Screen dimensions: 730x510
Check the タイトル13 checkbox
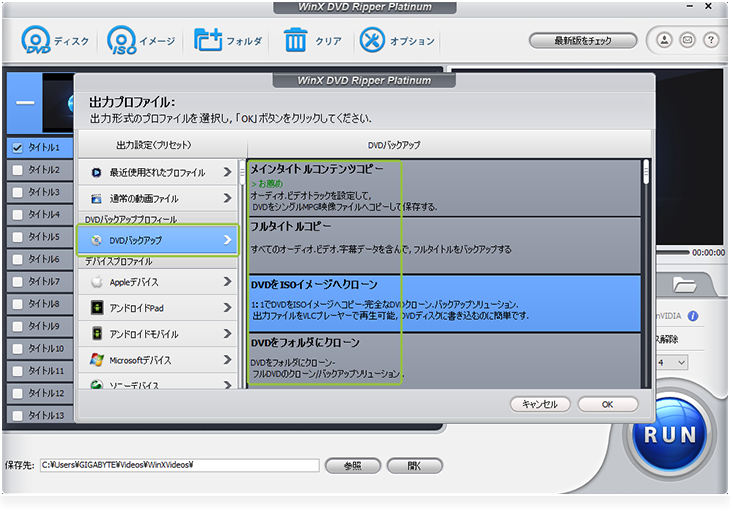pyautogui.click(x=18, y=415)
